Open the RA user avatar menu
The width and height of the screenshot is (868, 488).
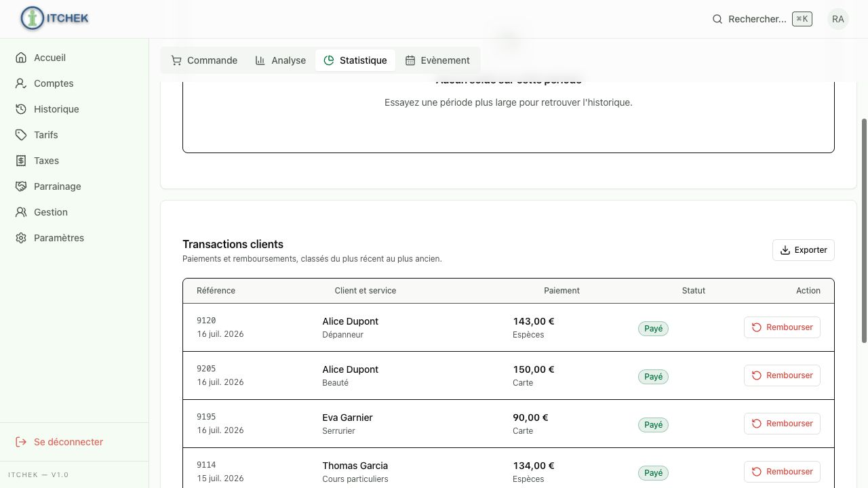838,19
